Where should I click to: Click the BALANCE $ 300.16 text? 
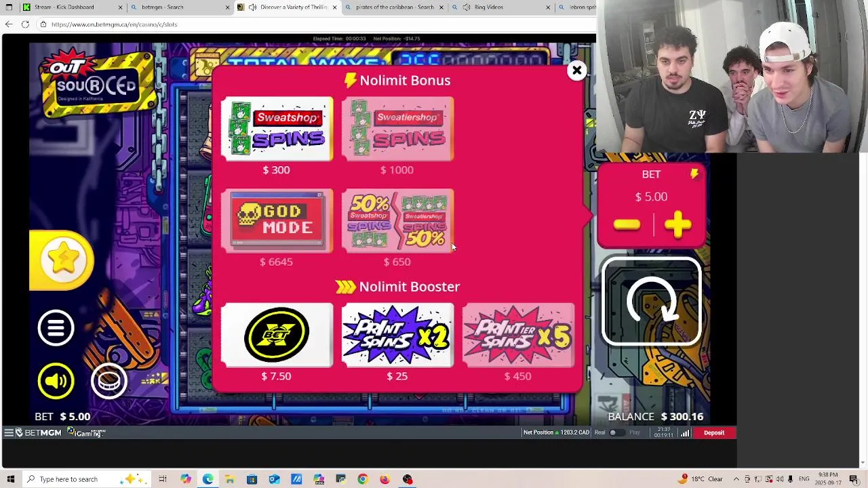(x=656, y=417)
